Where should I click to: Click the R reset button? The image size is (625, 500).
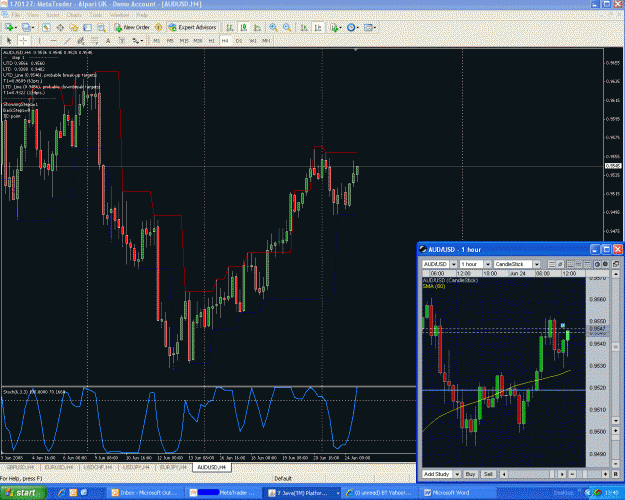pos(616,474)
